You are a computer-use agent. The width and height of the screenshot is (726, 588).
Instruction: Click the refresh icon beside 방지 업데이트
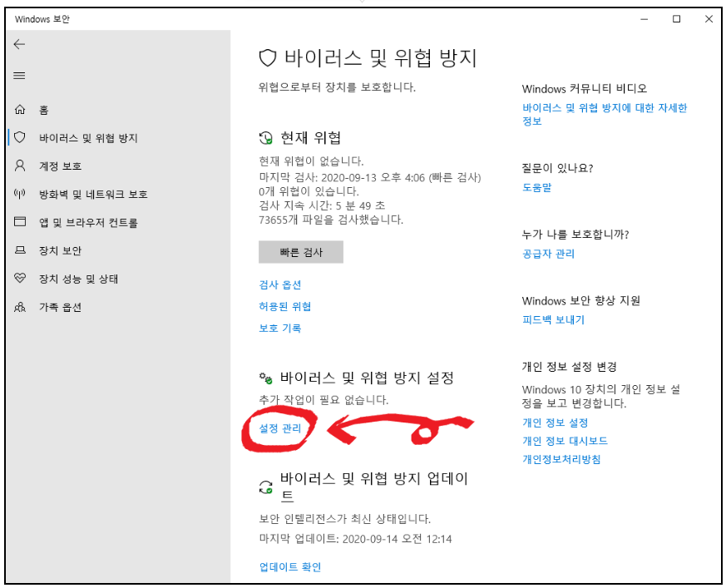[266, 487]
